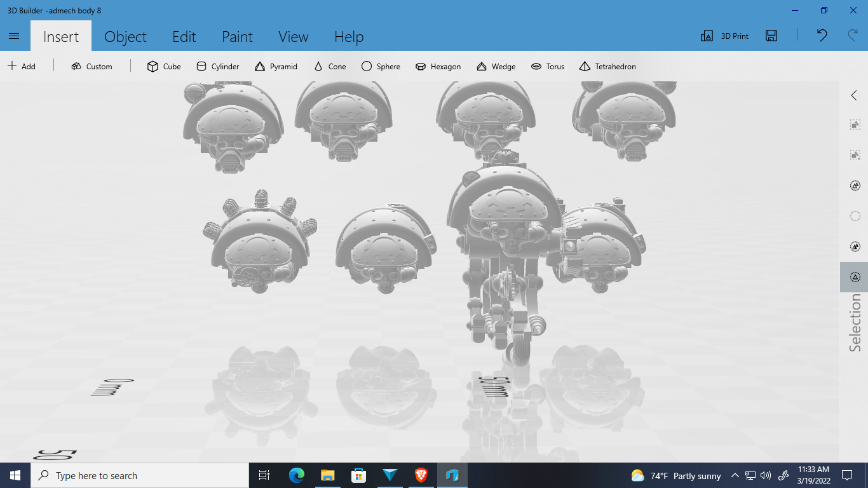Open the weather widget showing 74°F
The width and height of the screenshot is (868, 488).
click(x=676, y=475)
